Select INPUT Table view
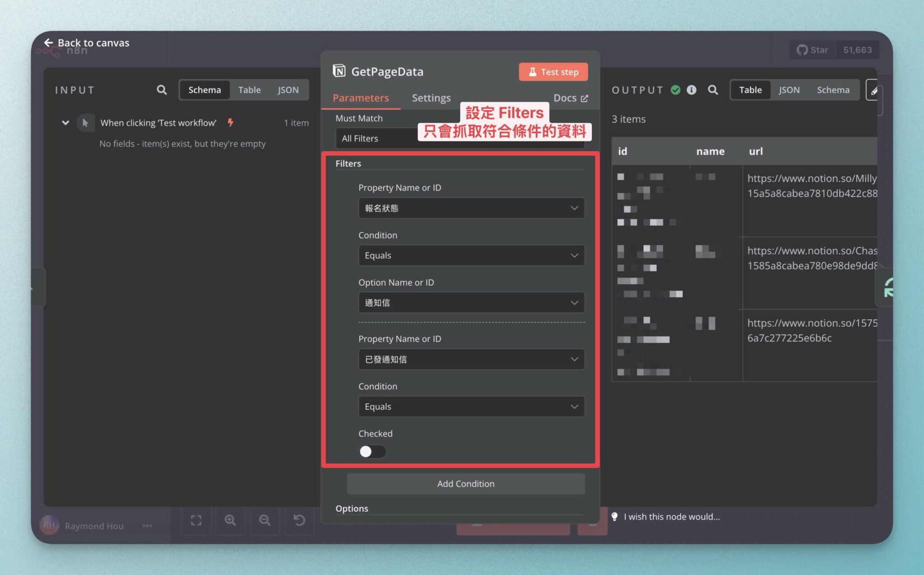Viewport: 924px width, 575px height. (249, 90)
